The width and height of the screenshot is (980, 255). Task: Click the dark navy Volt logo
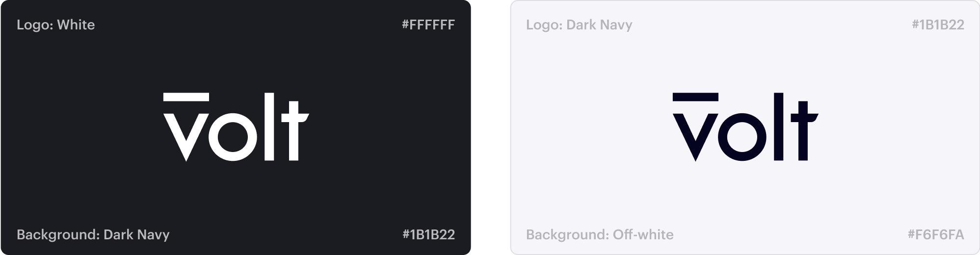coord(745,127)
